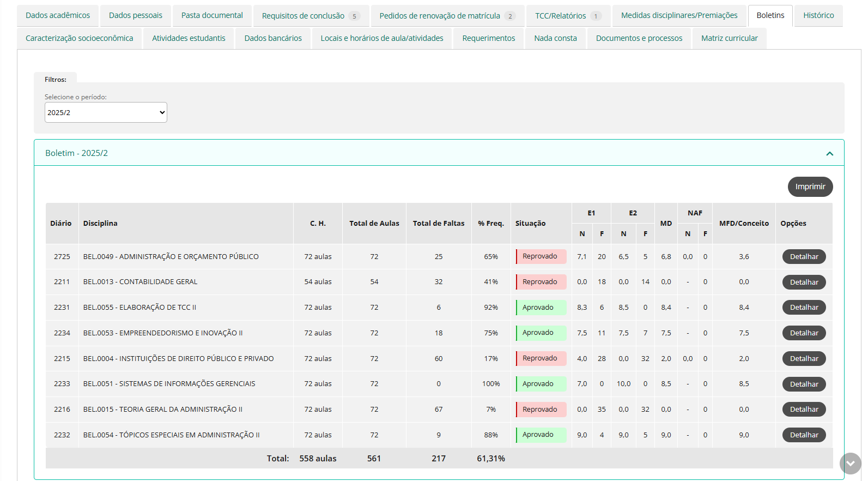Collapse the Boletim 2025/2 panel chevron
Viewport: 868px width, 481px height.
829,153
